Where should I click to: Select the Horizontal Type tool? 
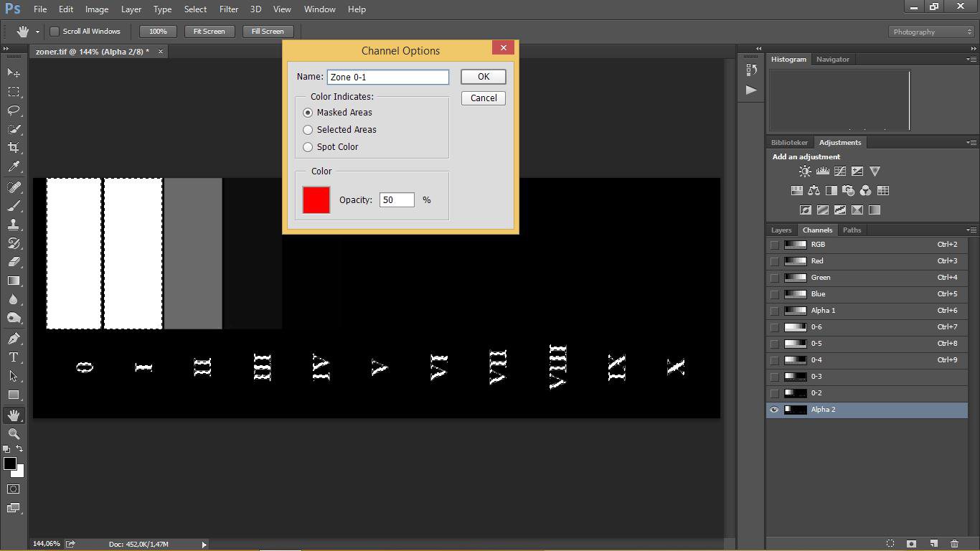tap(14, 357)
